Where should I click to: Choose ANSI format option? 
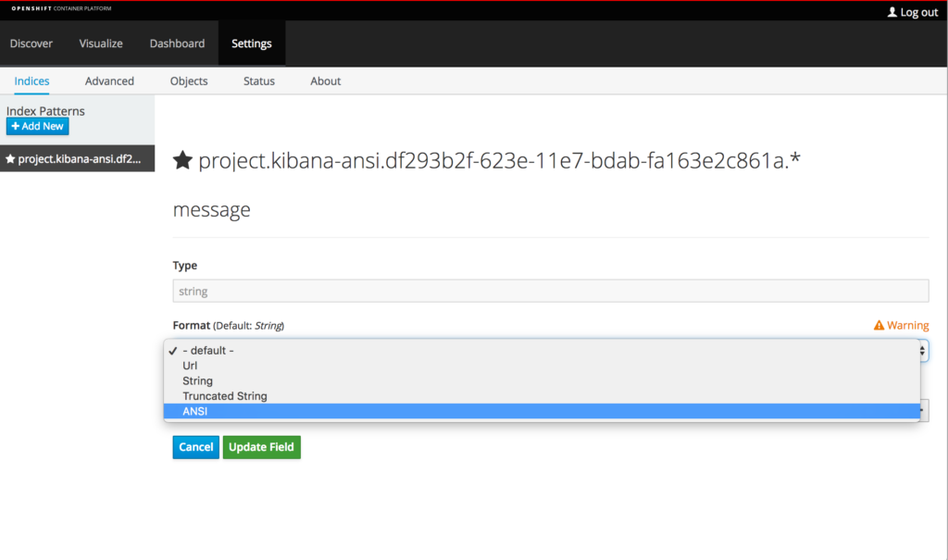[542, 411]
